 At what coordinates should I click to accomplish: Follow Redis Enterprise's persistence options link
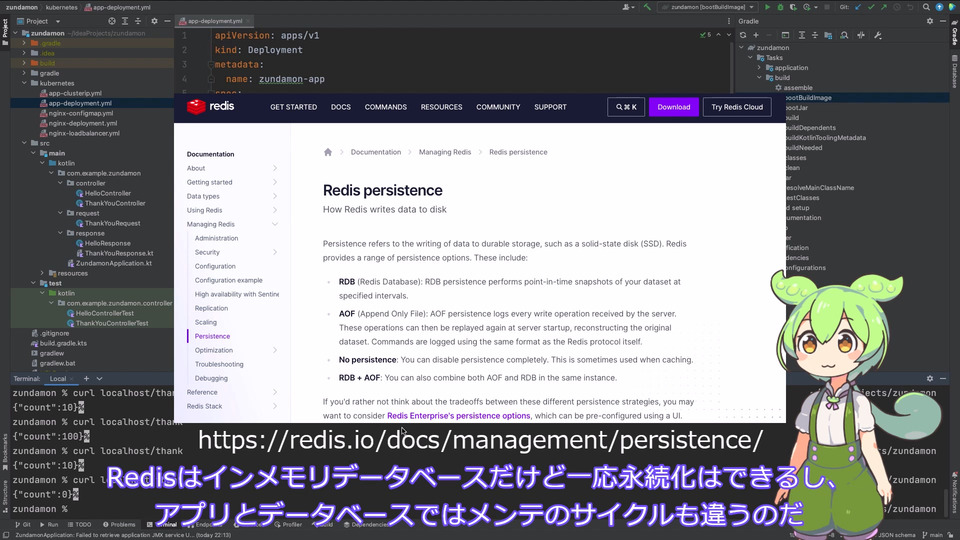459,416
